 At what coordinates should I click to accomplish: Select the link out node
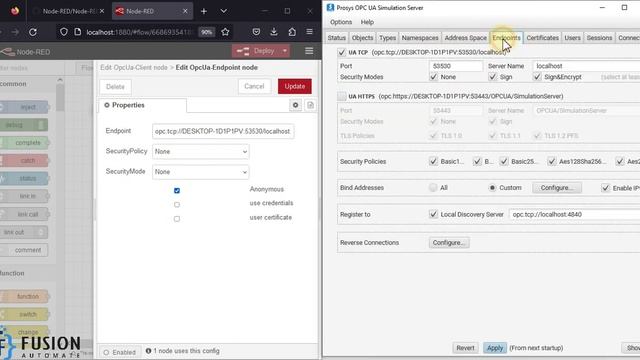pyautogui.click(x=24, y=232)
